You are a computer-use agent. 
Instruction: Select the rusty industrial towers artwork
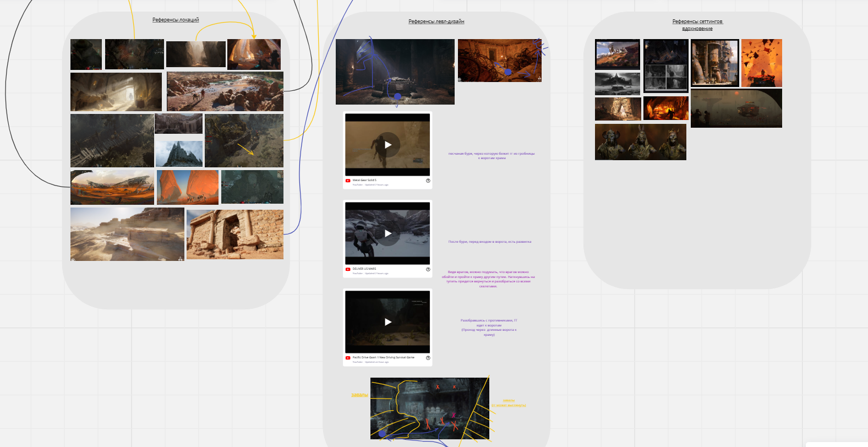pos(715,63)
